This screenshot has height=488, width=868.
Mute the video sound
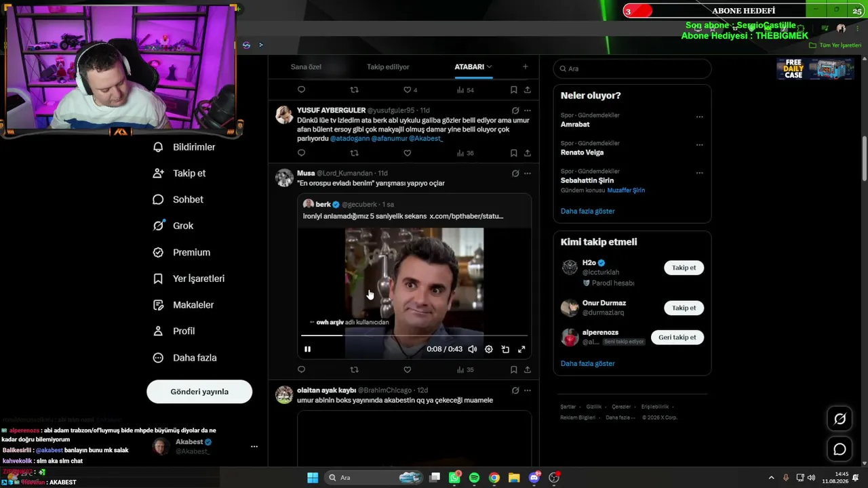(x=473, y=349)
